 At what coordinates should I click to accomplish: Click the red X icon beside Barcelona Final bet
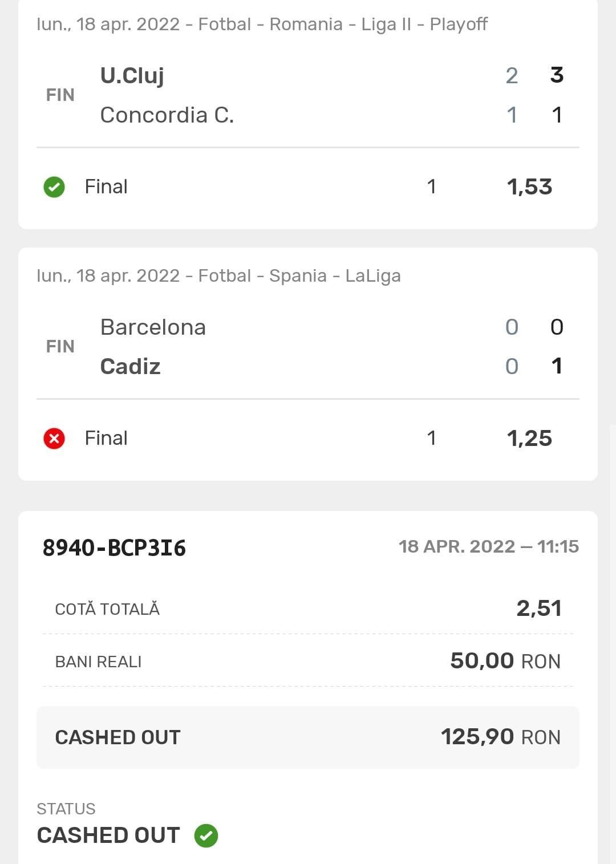[x=54, y=438]
